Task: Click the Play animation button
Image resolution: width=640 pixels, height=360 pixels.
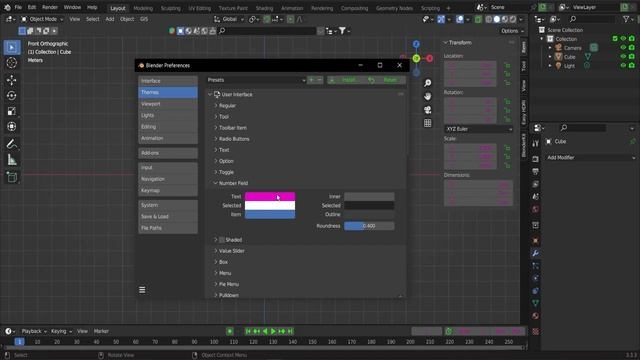Action: point(273,331)
